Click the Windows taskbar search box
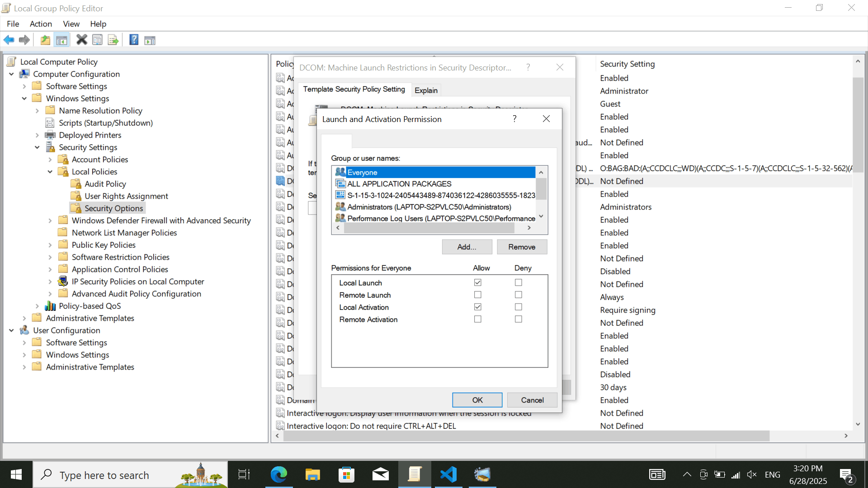868x488 pixels. [x=130, y=475]
